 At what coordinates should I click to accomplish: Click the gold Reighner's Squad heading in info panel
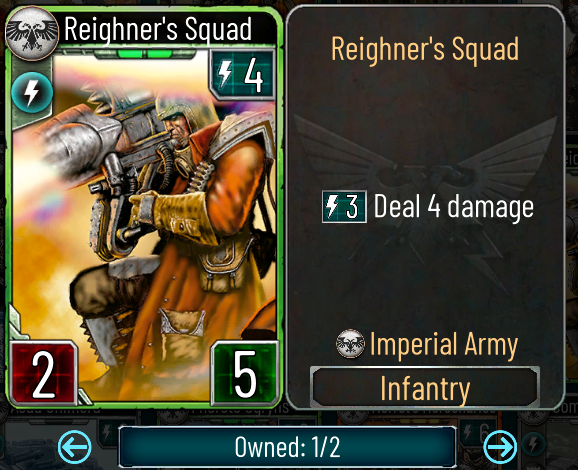pyautogui.click(x=425, y=49)
